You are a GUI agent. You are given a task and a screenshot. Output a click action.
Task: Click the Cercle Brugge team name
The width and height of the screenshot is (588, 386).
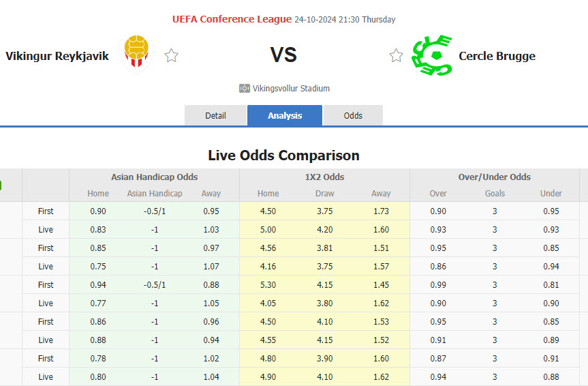497,56
